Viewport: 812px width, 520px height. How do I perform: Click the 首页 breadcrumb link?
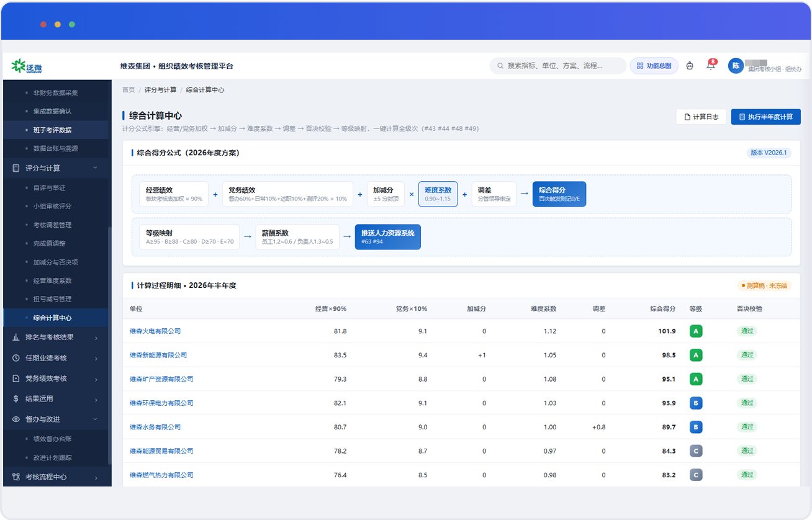pos(129,90)
